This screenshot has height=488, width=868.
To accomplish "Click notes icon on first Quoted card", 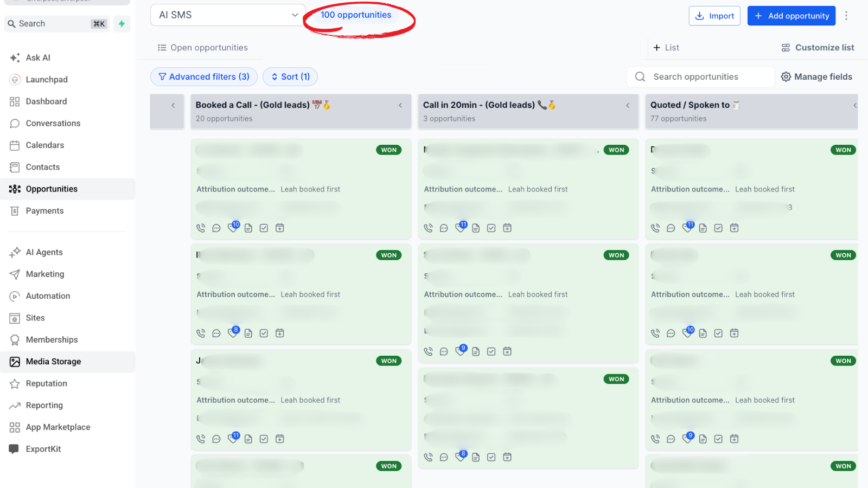I will click(703, 228).
